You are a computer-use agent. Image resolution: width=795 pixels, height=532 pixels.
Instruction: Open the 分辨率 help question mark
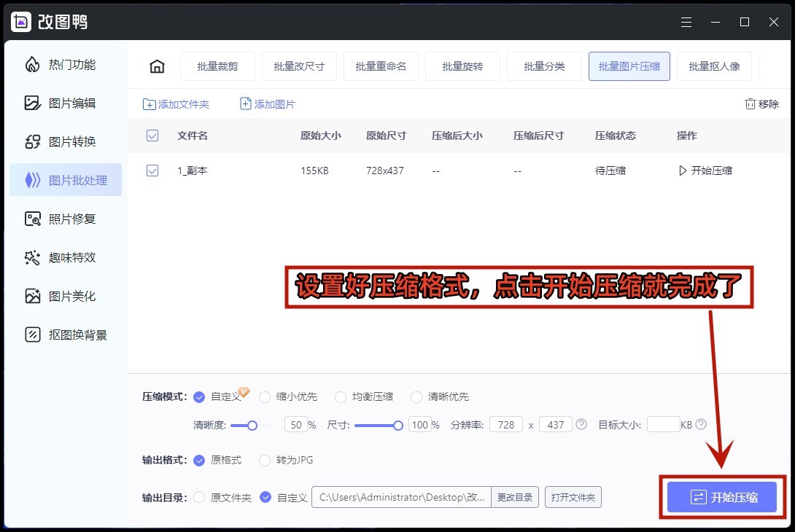click(x=582, y=424)
